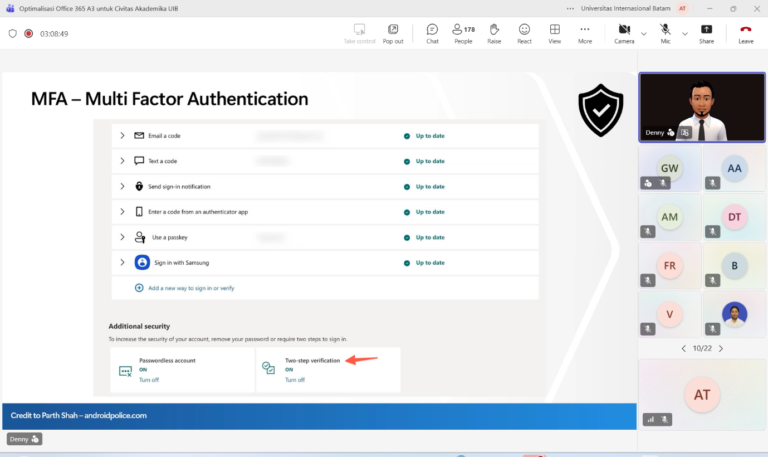Open the shield privacy indicator
768x457 pixels.
click(x=13, y=33)
